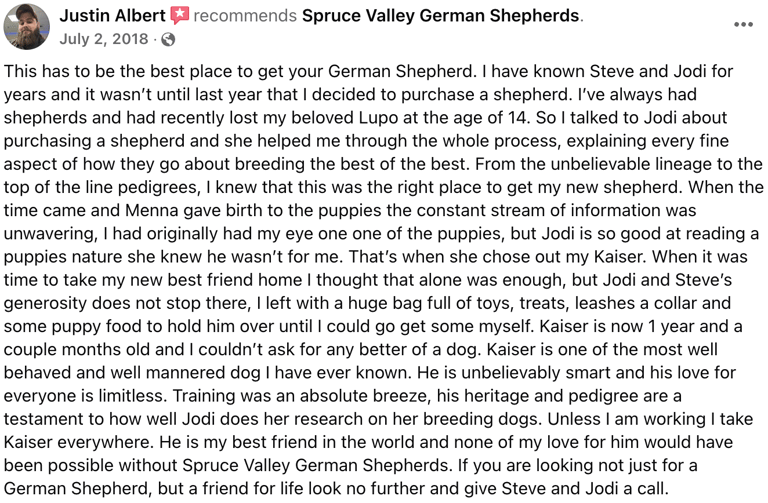Click the word "unwavering" in the review
The image size is (768, 503).
49,234
